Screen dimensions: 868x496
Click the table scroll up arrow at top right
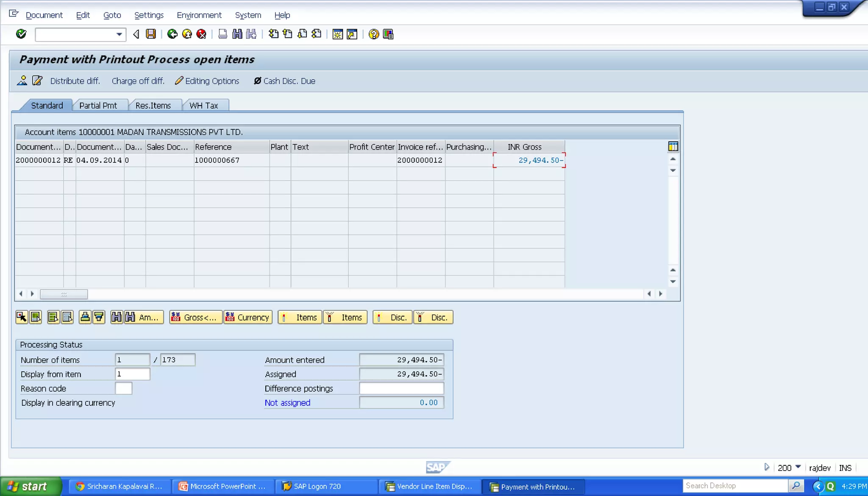673,159
